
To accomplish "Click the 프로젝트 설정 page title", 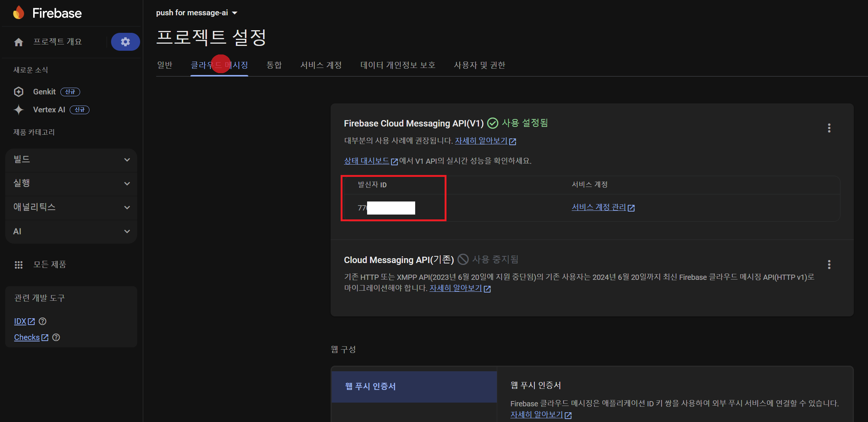I will 211,37.
